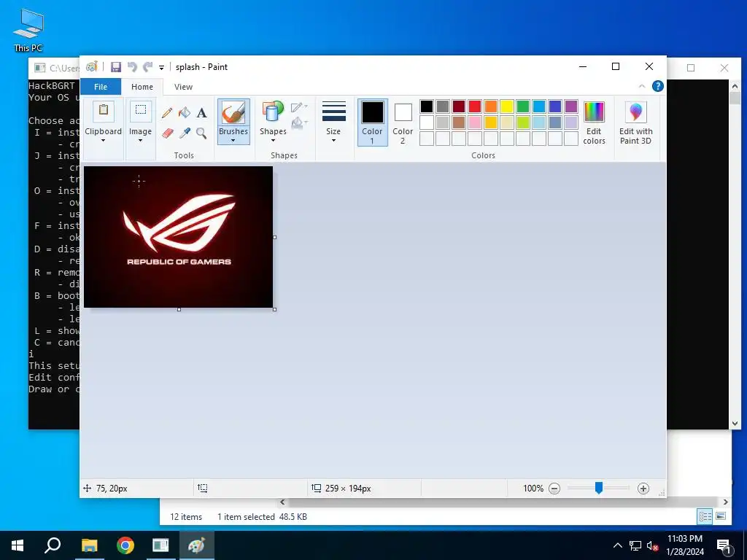Expand the Shapes dropdown arrow

coord(273,141)
